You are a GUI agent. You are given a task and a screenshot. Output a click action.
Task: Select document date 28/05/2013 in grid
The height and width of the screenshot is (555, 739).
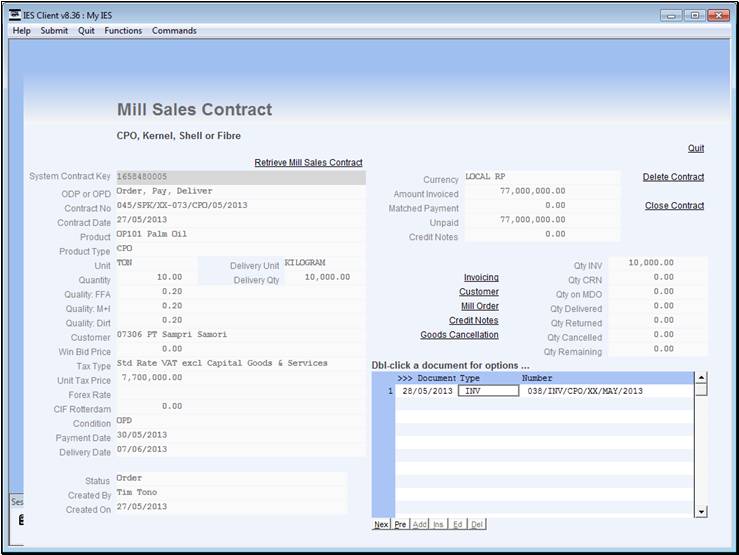tap(427, 391)
